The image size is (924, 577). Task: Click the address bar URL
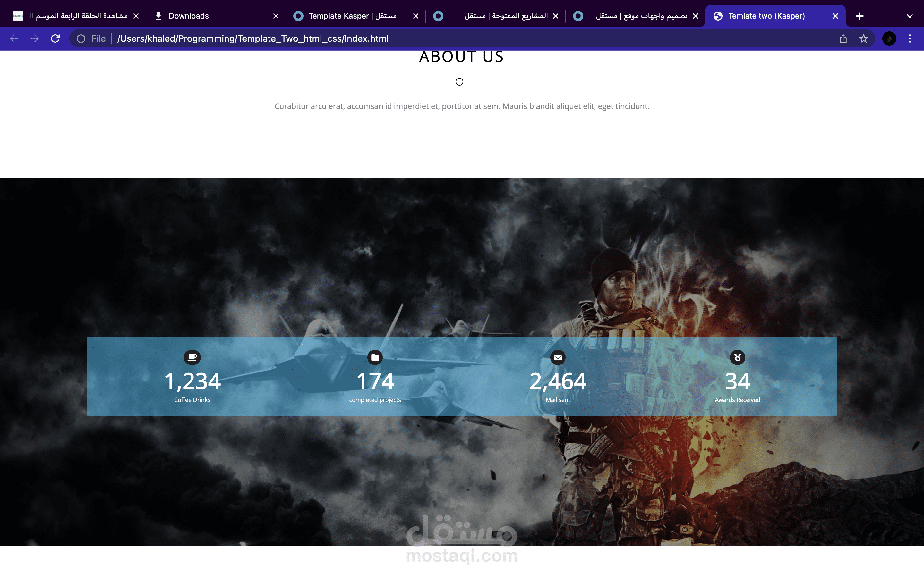coord(253,38)
